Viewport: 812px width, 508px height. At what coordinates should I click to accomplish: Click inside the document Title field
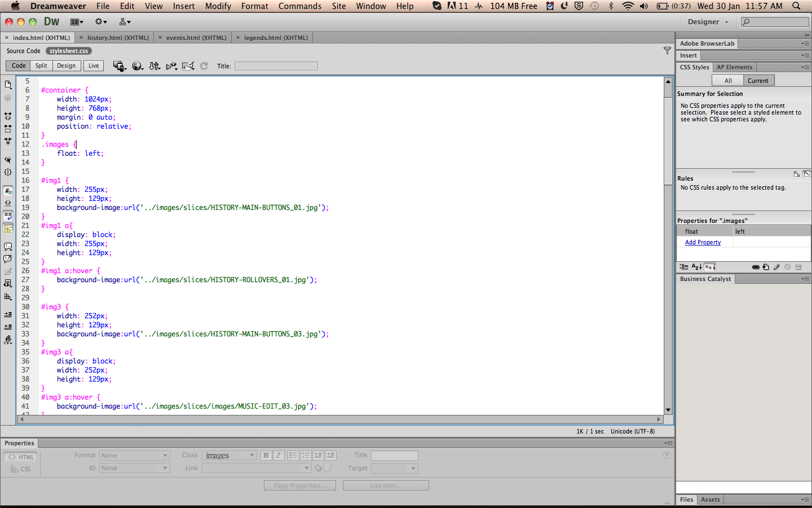[x=276, y=66]
